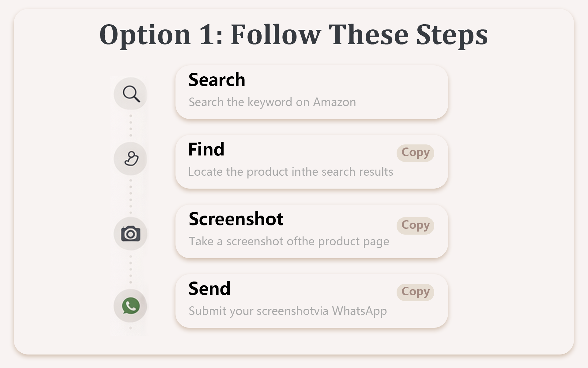Select the bold "Find" step title
Screen dimensions: 588x368
click(206, 149)
